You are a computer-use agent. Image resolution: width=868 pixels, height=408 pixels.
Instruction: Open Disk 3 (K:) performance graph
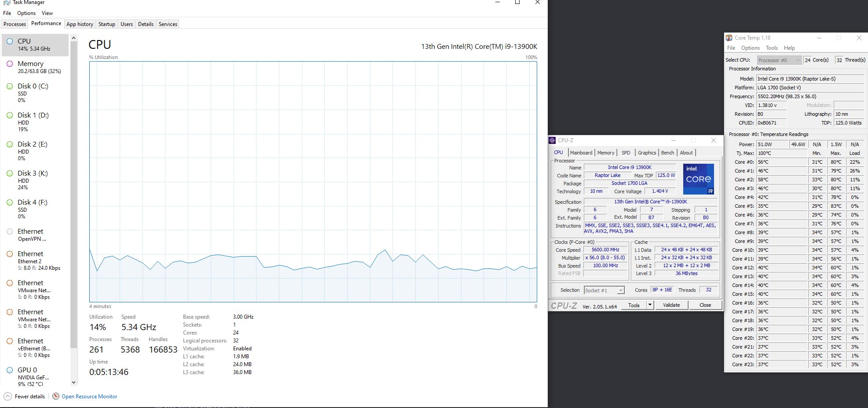[x=35, y=180]
